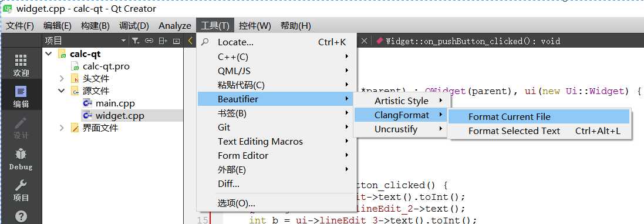The image size is (644, 224).
Task: Close the project side panel icon
Action: [x=177, y=41]
